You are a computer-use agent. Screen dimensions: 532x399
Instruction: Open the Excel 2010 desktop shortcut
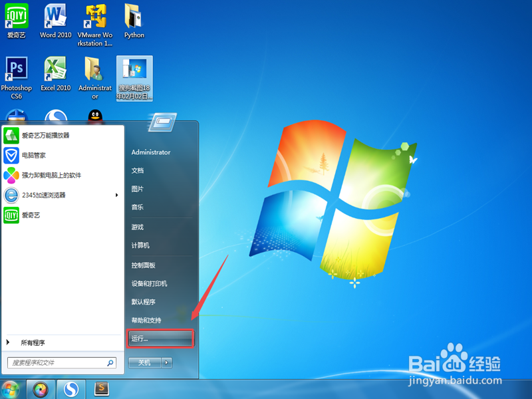[56, 74]
